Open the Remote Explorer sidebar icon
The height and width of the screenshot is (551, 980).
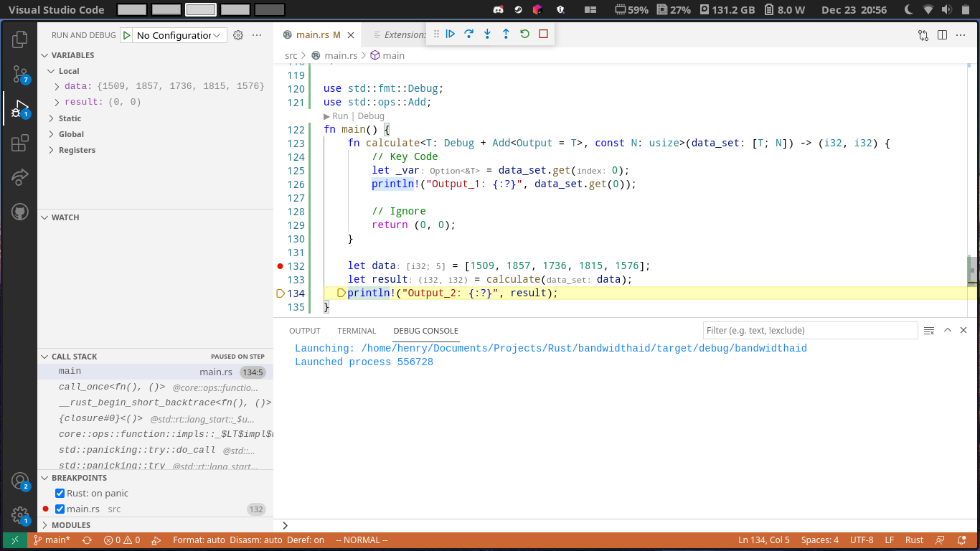click(x=19, y=177)
